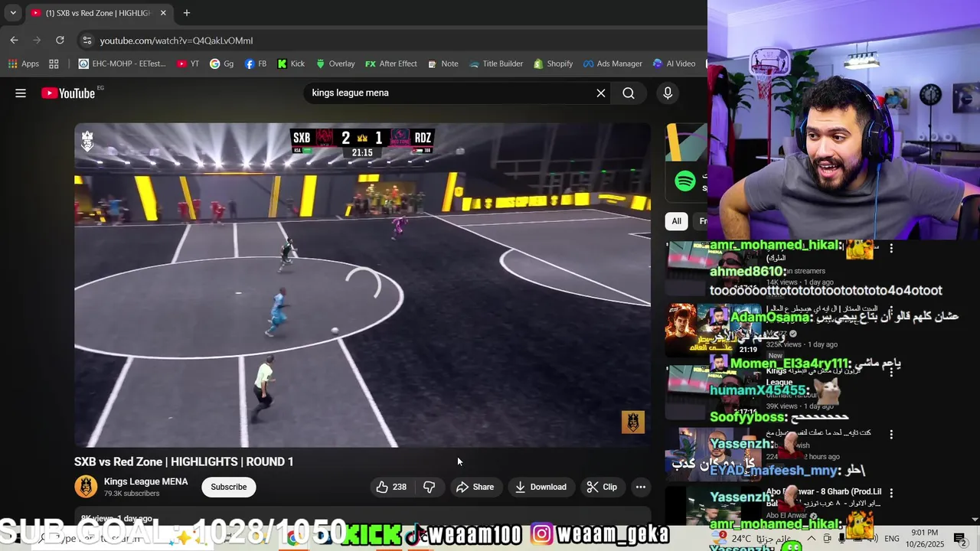
Task: Open the 21:19 duration suggested video thumbnail
Action: click(714, 329)
